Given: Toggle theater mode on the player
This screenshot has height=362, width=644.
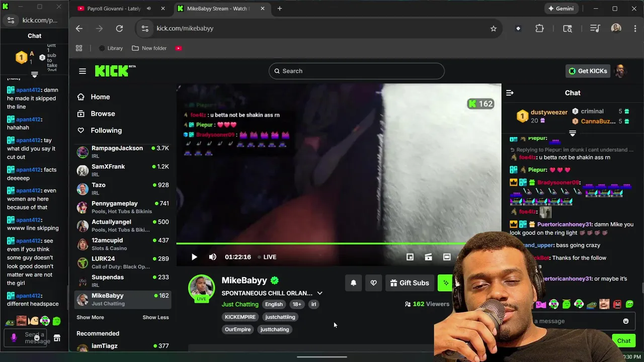Looking at the screenshot, I should 447,257.
